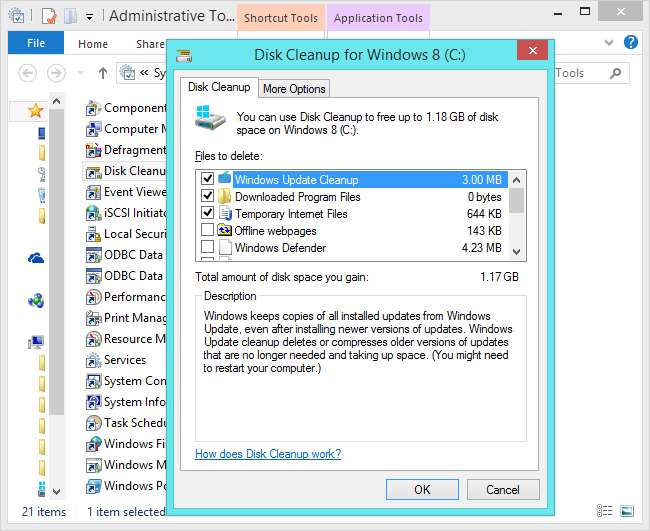Minimize the Administrative Tools window
Image resolution: width=650 pixels, height=531 pixels.
click(x=558, y=13)
